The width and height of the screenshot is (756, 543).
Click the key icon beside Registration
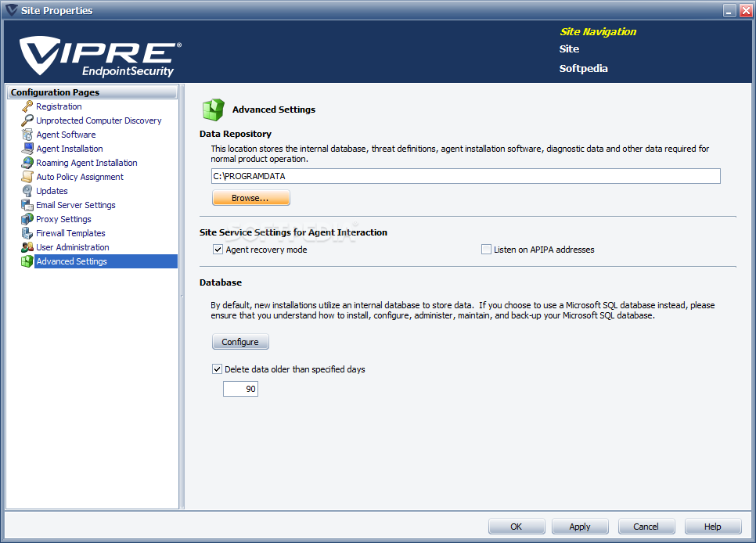coord(27,106)
